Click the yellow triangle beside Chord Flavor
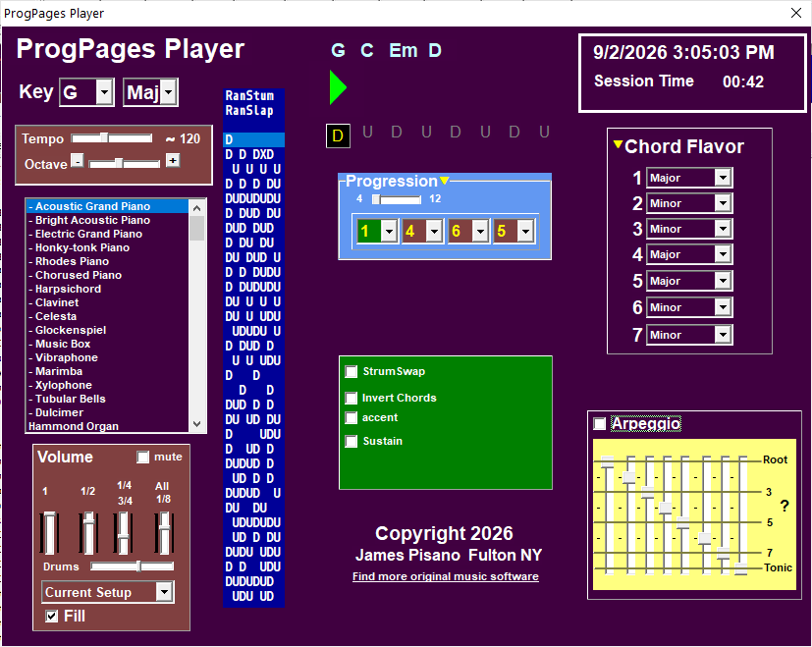This screenshot has width=812, height=647. coord(618,144)
